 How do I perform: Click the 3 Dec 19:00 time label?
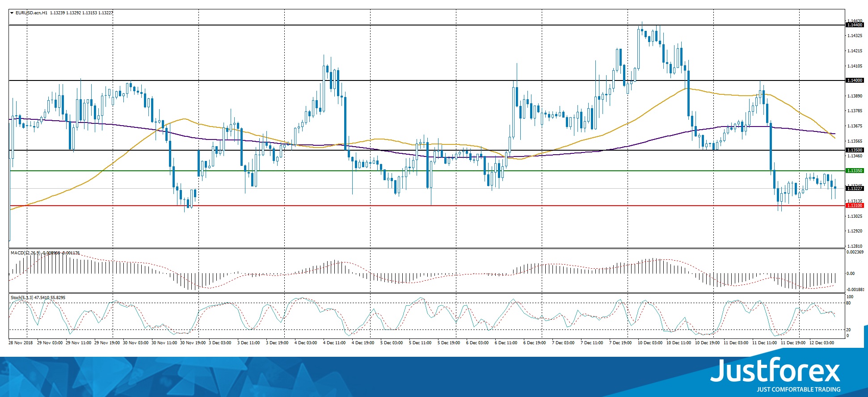(277, 343)
